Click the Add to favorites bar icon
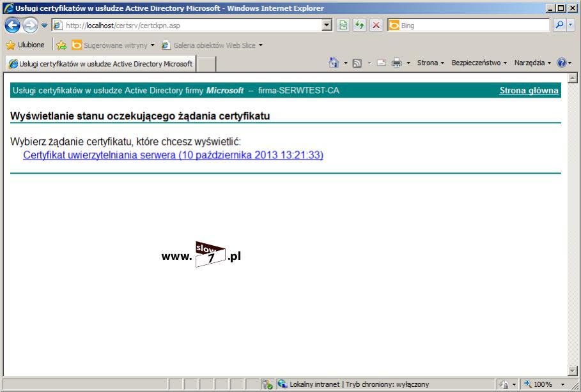Image resolution: width=581 pixels, height=392 pixels. pyautogui.click(x=61, y=45)
